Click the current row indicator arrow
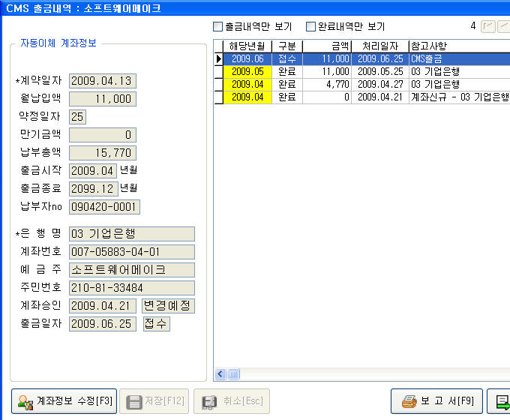510x420 pixels. [219, 59]
